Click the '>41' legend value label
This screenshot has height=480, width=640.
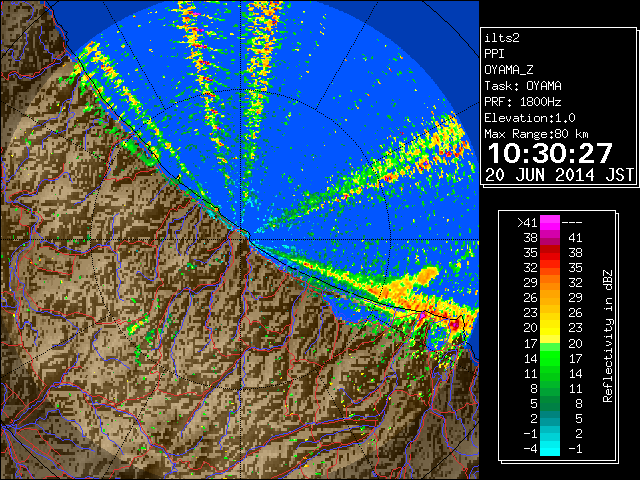click(x=527, y=223)
